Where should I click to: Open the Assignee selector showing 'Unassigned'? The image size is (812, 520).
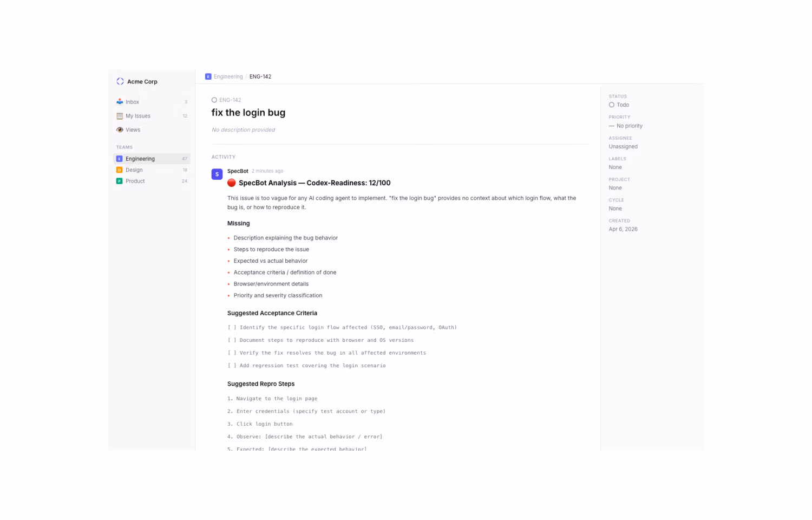pos(623,146)
